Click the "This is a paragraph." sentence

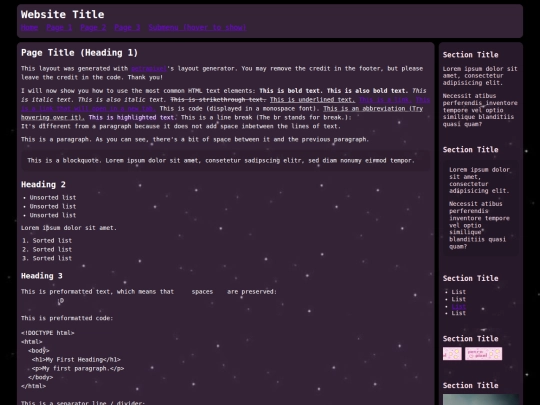(56, 139)
